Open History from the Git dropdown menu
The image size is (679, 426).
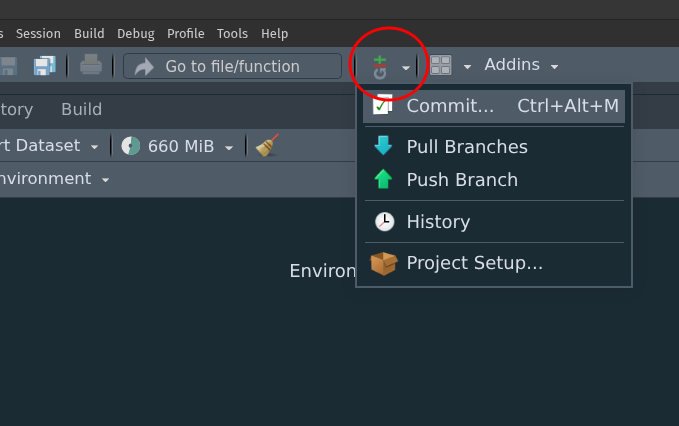(x=437, y=222)
